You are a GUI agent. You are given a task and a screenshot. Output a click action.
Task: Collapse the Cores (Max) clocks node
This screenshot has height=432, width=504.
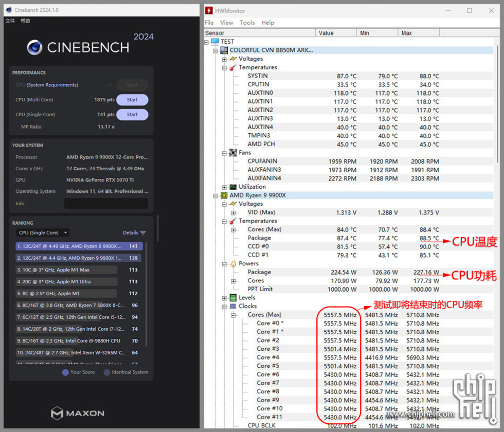click(233, 315)
